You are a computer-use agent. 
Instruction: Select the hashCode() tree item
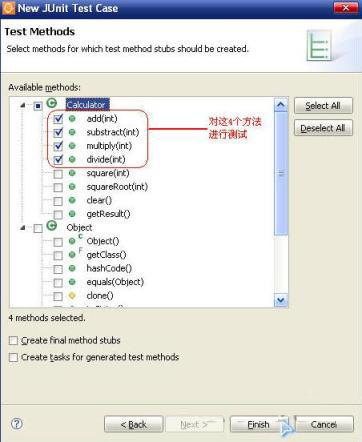click(109, 268)
